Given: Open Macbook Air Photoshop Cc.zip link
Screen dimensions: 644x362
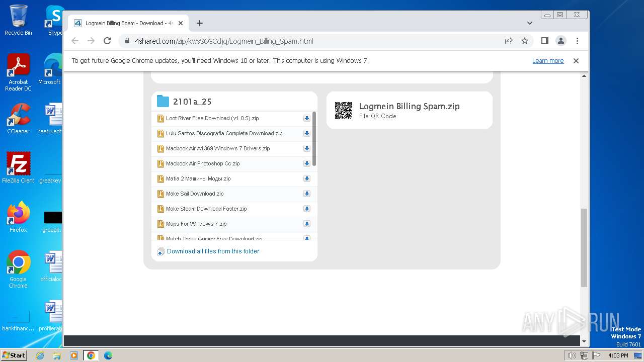Looking at the screenshot, I should (x=203, y=163).
